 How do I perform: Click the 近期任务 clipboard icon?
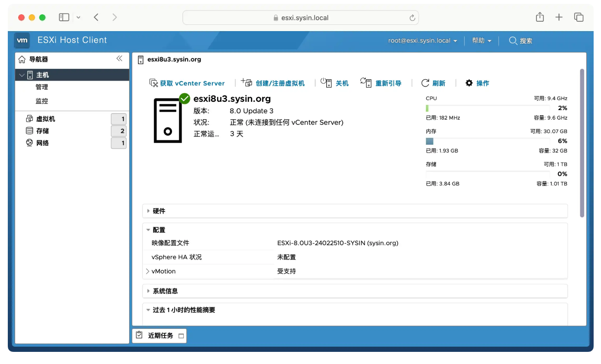click(x=140, y=335)
